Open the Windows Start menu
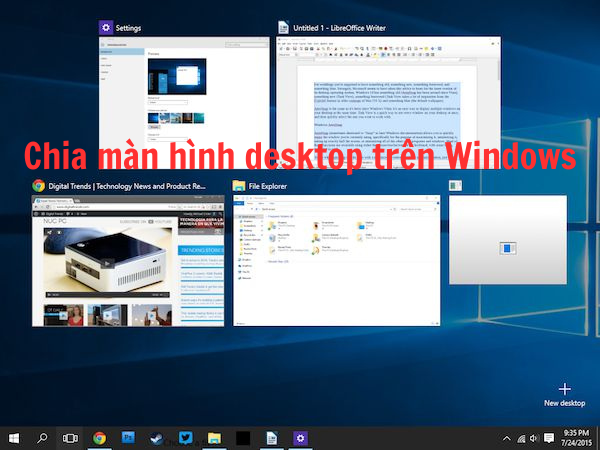Image resolution: width=600 pixels, height=450 pixels. (x=14, y=438)
